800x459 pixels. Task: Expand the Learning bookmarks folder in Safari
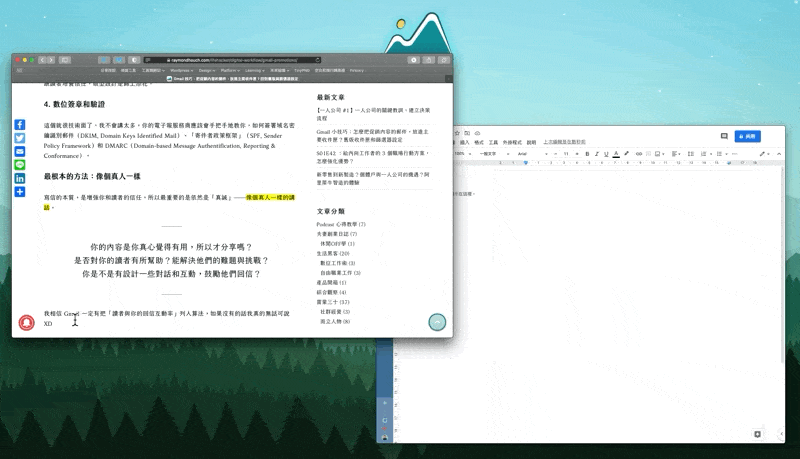255,70
